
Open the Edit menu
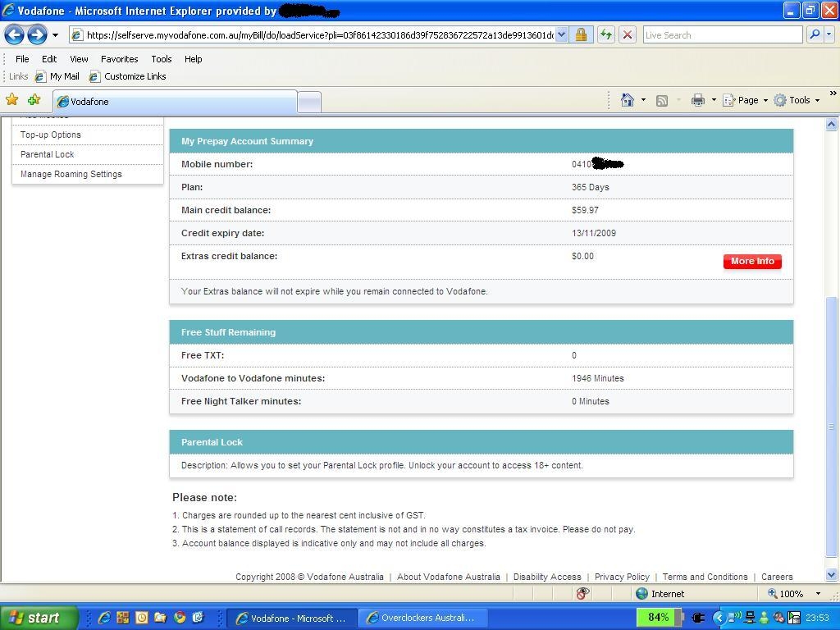[x=49, y=59]
